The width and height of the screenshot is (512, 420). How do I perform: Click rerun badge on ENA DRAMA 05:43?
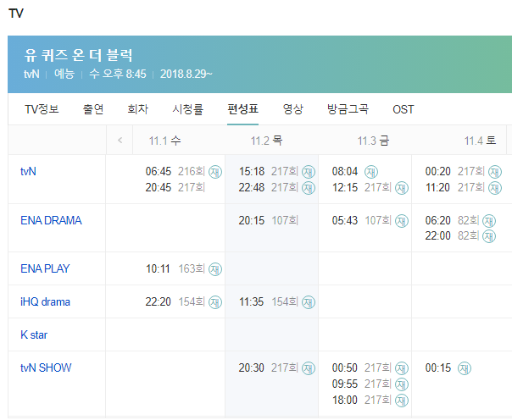(402, 221)
